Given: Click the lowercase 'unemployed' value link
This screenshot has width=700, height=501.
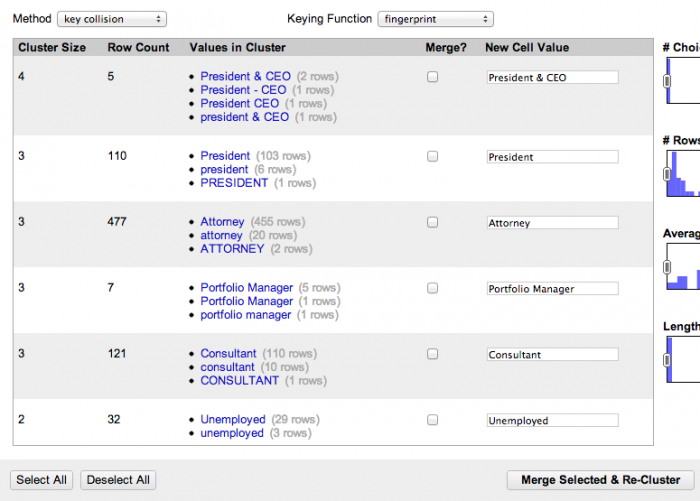Looking at the screenshot, I should tap(231, 433).
